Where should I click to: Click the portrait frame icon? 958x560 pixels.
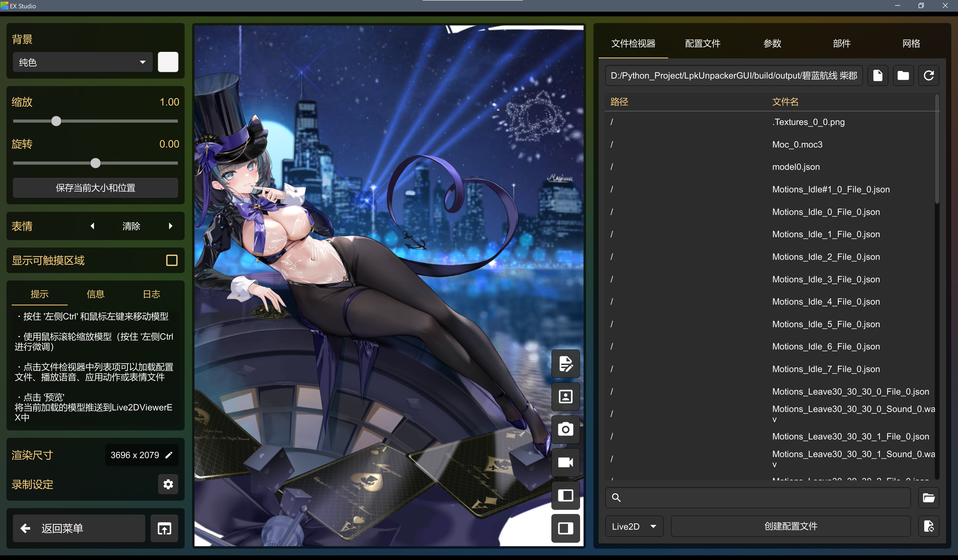pyautogui.click(x=565, y=396)
